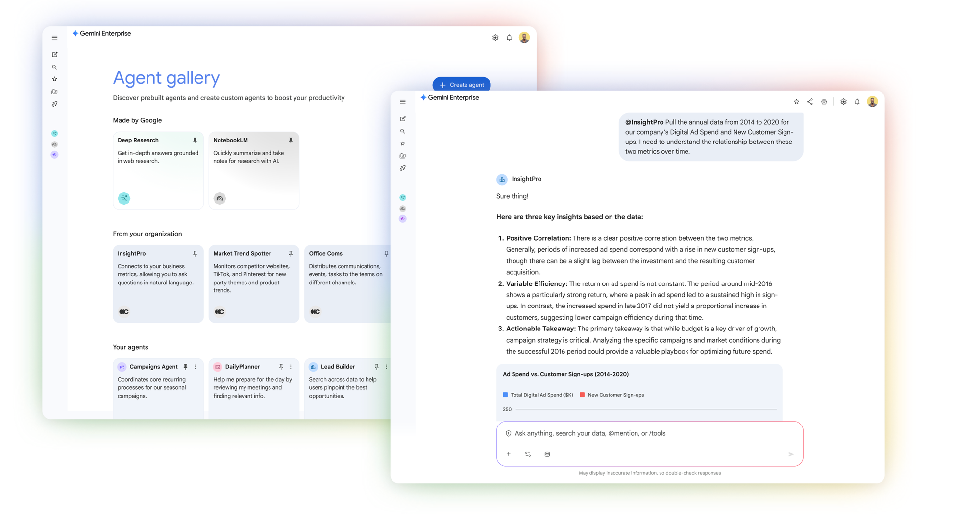Open more options for Campaigns Agent
This screenshot has width=980, height=519.
click(195, 367)
